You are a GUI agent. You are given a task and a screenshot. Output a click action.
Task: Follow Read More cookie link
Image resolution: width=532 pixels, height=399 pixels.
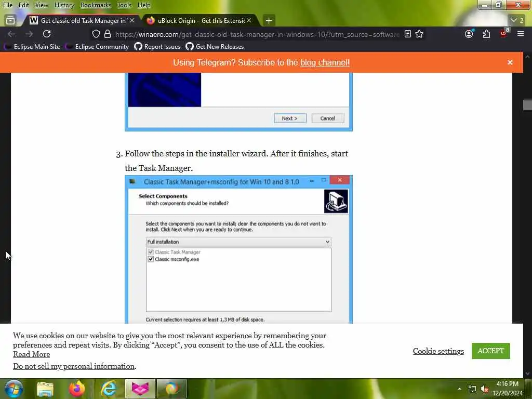32,354
